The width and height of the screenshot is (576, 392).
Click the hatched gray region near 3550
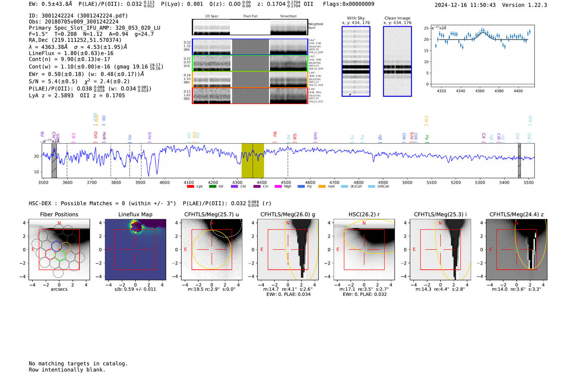click(x=54, y=160)
